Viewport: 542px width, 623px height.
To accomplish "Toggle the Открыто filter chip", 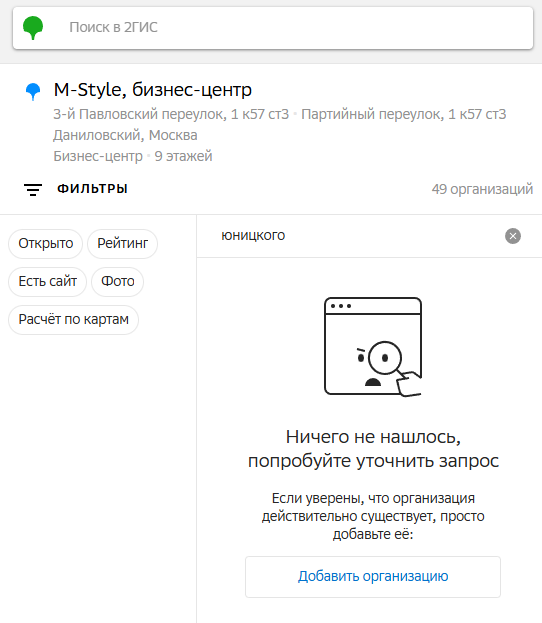I will [46, 243].
